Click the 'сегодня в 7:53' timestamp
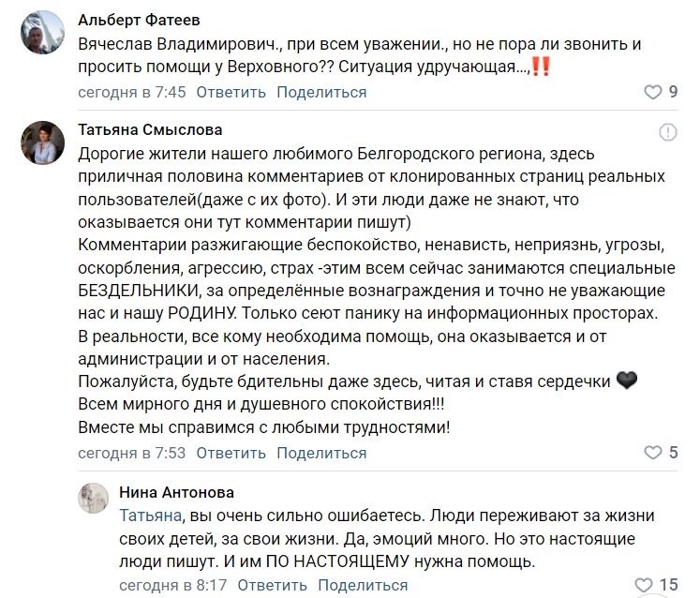700x598 pixels. pyautogui.click(x=131, y=453)
